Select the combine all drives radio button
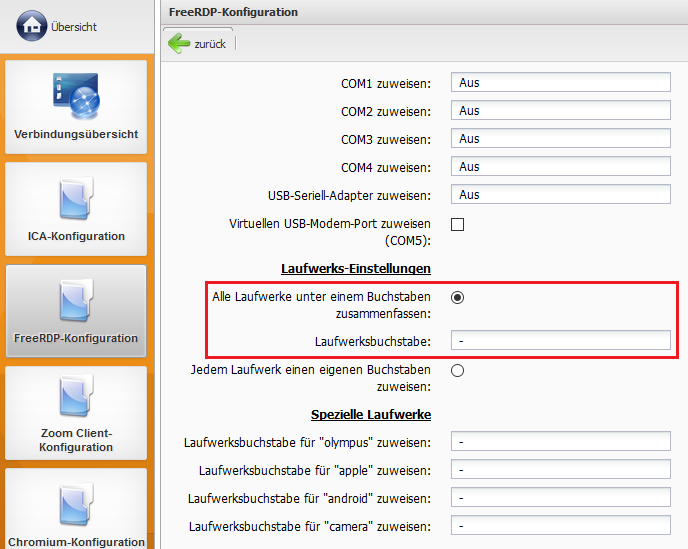The height and width of the screenshot is (549, 688). click(458, 297)
